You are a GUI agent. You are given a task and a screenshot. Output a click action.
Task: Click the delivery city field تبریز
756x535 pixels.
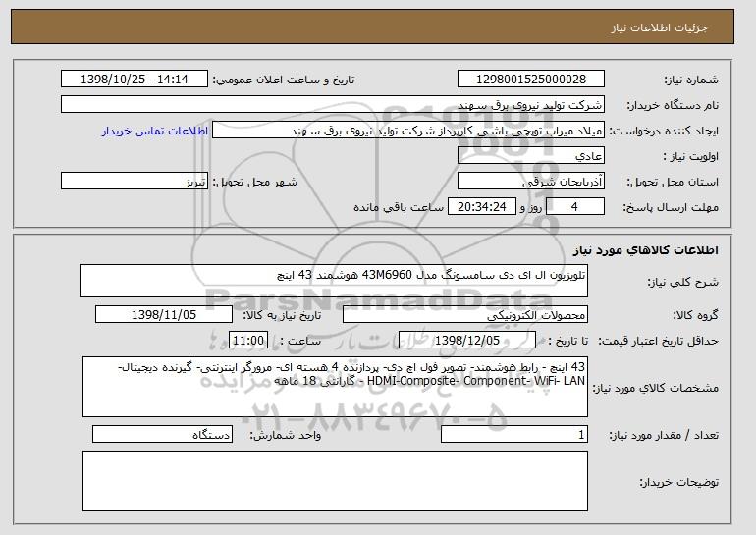(135, 182)
